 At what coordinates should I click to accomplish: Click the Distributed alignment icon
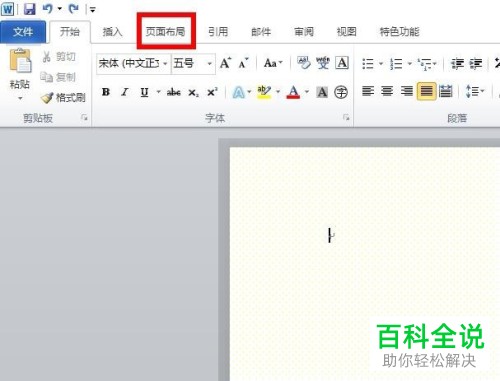point(446,91)
